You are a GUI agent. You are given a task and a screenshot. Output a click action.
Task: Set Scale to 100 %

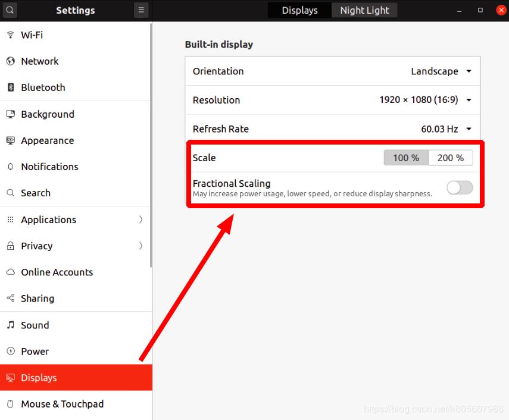[406, 158]
